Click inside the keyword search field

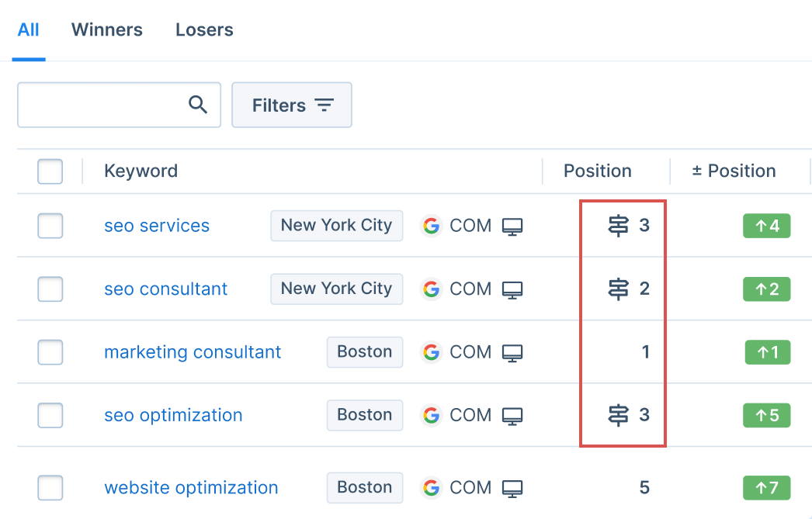coord(109,104)
